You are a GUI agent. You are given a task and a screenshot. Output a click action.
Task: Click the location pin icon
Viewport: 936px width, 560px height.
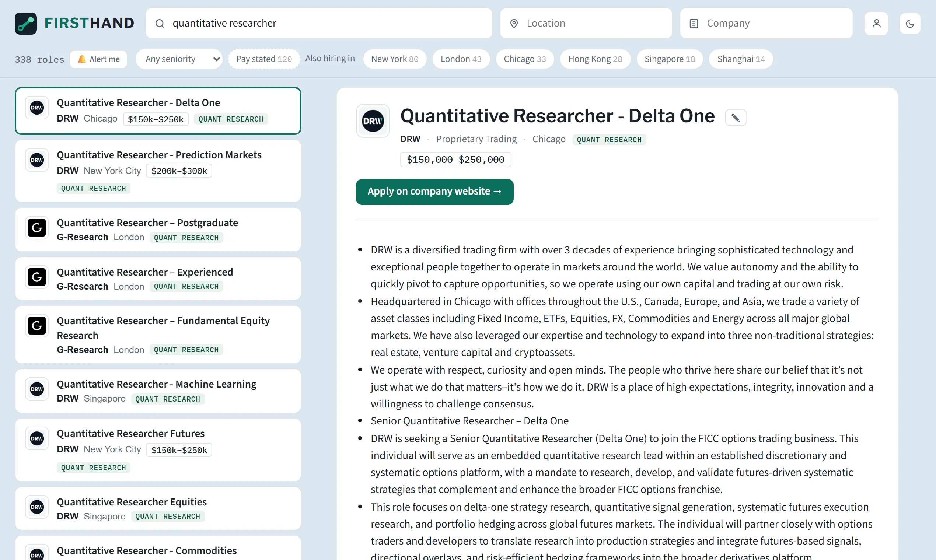click(514, 24)
